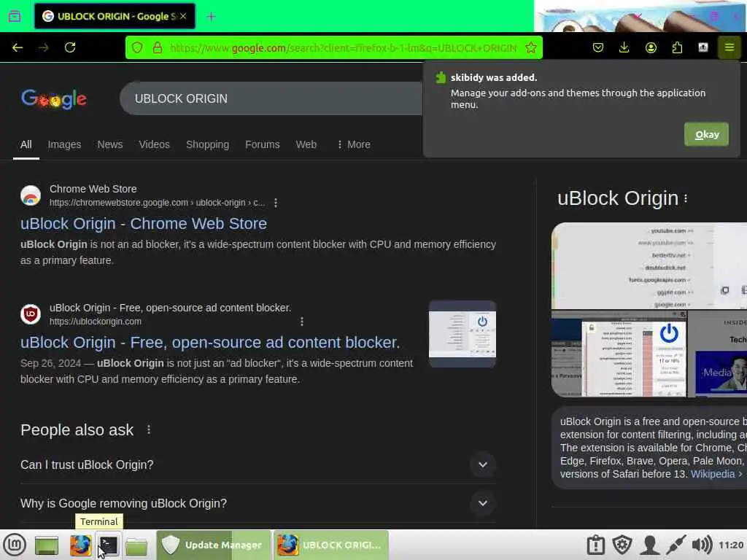Open the Extensions puzzle-piece icon
The height and width of the screenshot is (560, 747).
tap(677, 47)
